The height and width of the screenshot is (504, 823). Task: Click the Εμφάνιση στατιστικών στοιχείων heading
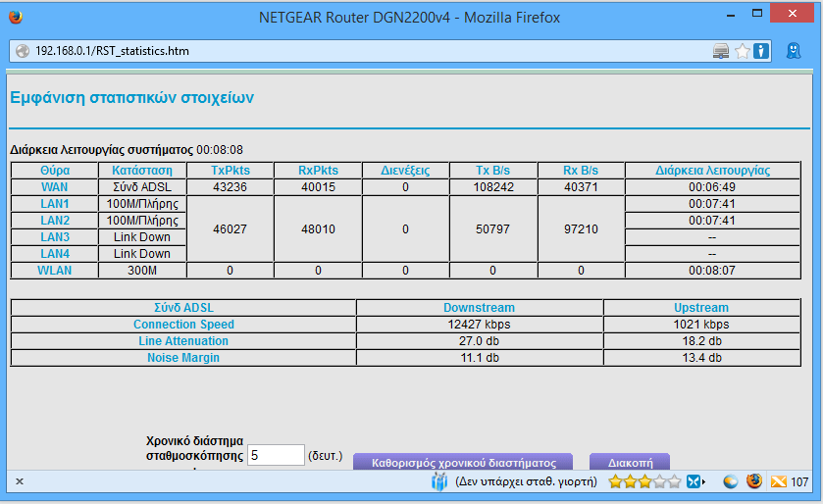[131, 98]
